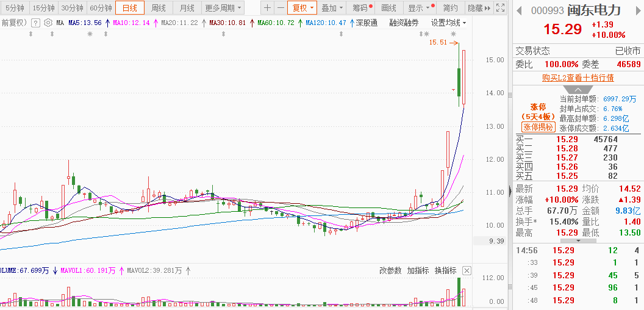Screen dimensions: 644x310
Task: Collapse the limit-up info panel chevron
Action: click(578, 90)
